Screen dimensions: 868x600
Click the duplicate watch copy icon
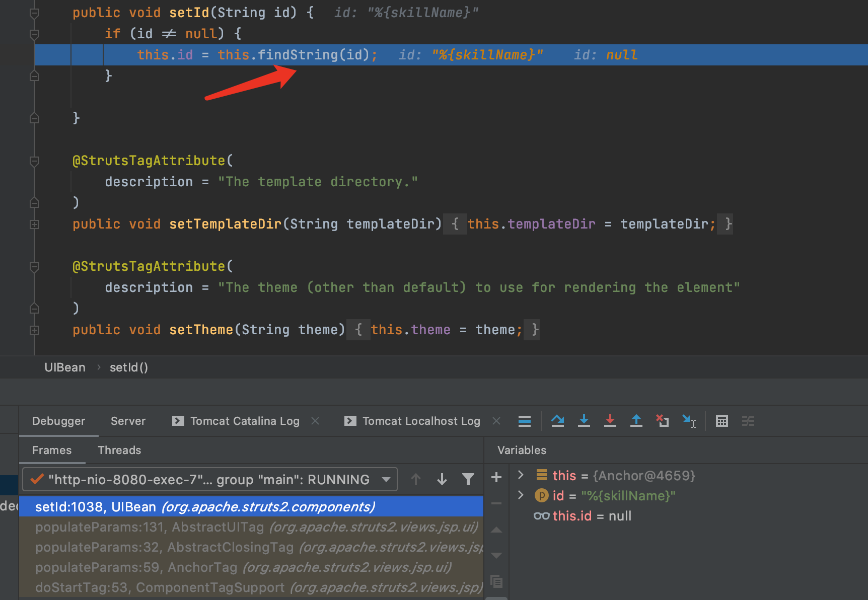click(496, 581)
